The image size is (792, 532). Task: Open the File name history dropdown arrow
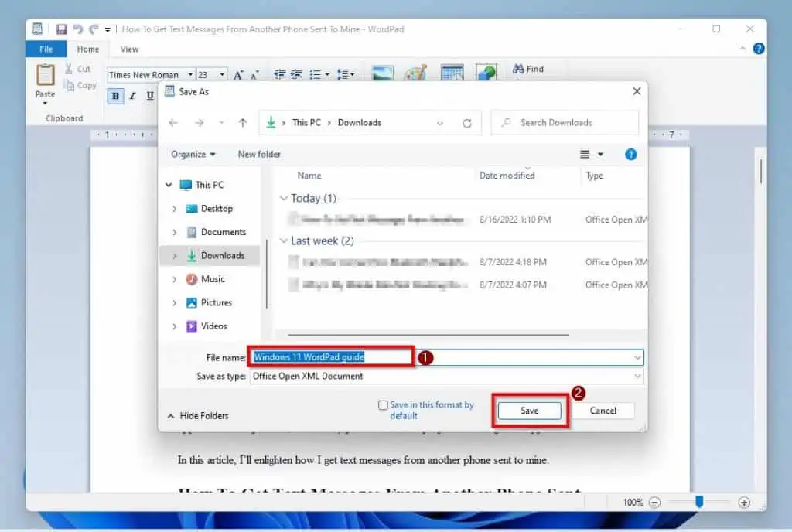point(637,357)
